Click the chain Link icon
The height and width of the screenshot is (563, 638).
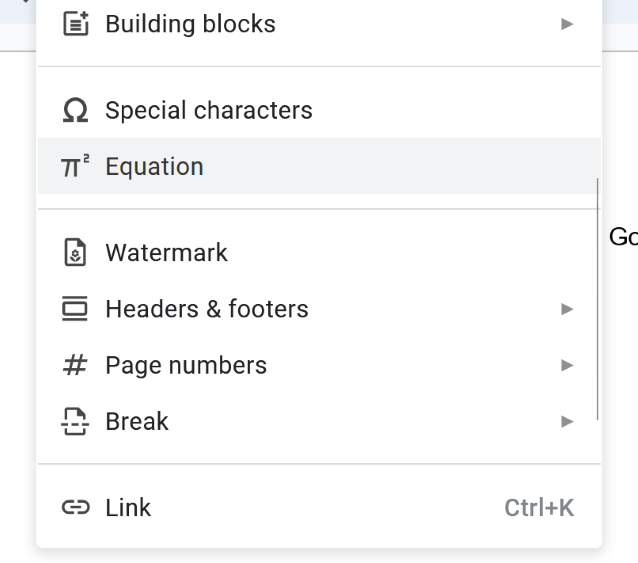tap(75, 508)
